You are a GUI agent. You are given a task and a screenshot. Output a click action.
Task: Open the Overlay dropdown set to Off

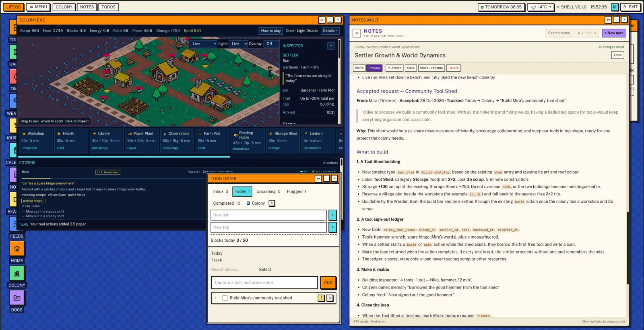(x=271, y=44)
